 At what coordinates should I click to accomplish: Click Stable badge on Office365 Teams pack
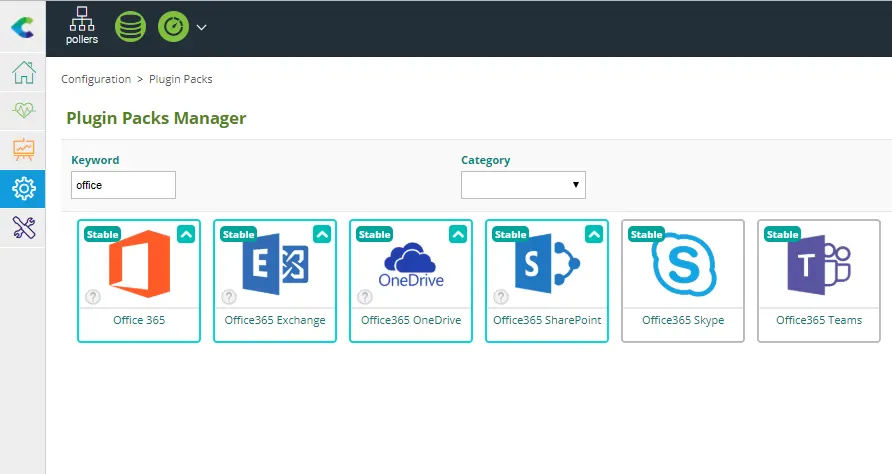pos(782,234)
